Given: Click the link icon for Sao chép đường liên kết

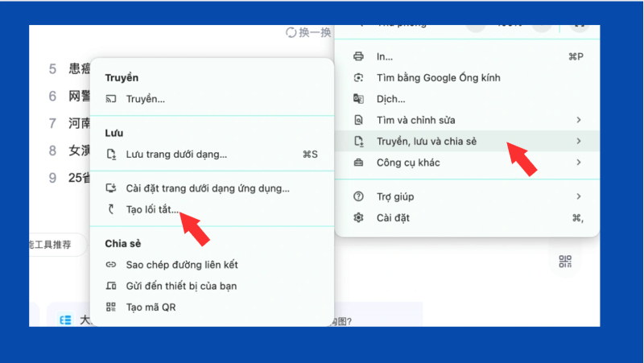Looking at the screenshot, I should tap(112, 265).
